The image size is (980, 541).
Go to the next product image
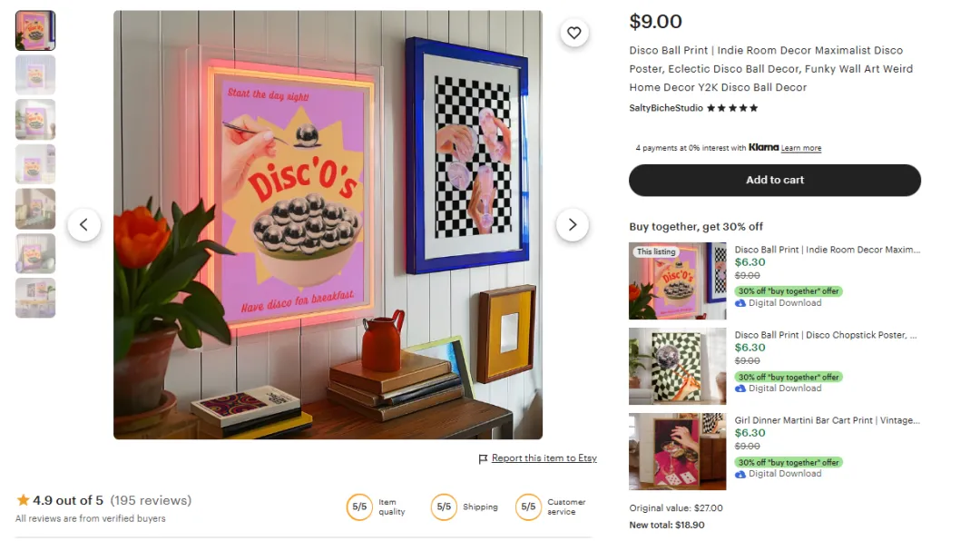pos(572,224)
